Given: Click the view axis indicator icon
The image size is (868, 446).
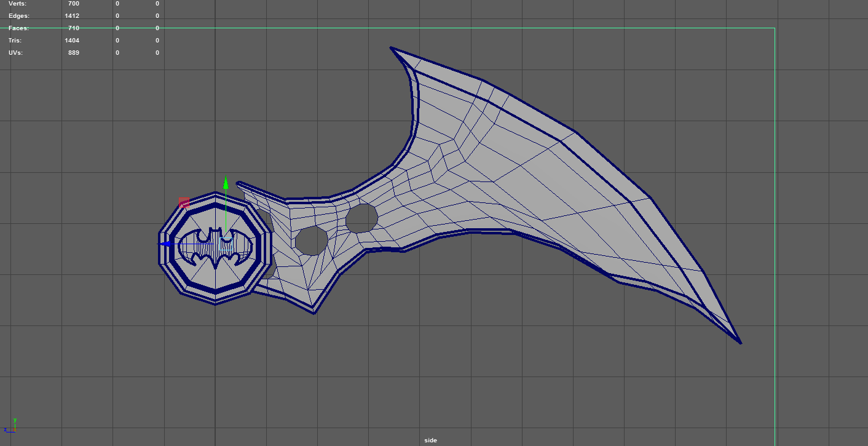Looking at the screenshot, I should point(10,426).
